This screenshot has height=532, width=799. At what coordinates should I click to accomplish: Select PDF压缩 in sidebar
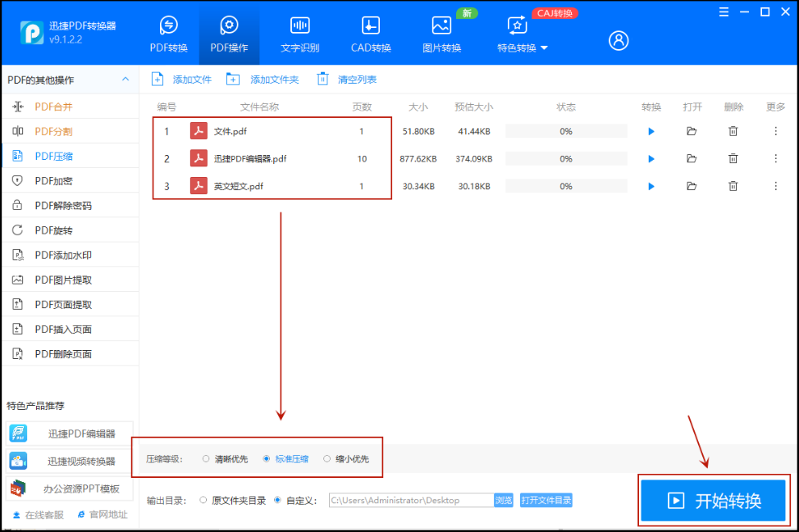click(x=71, y=156)
